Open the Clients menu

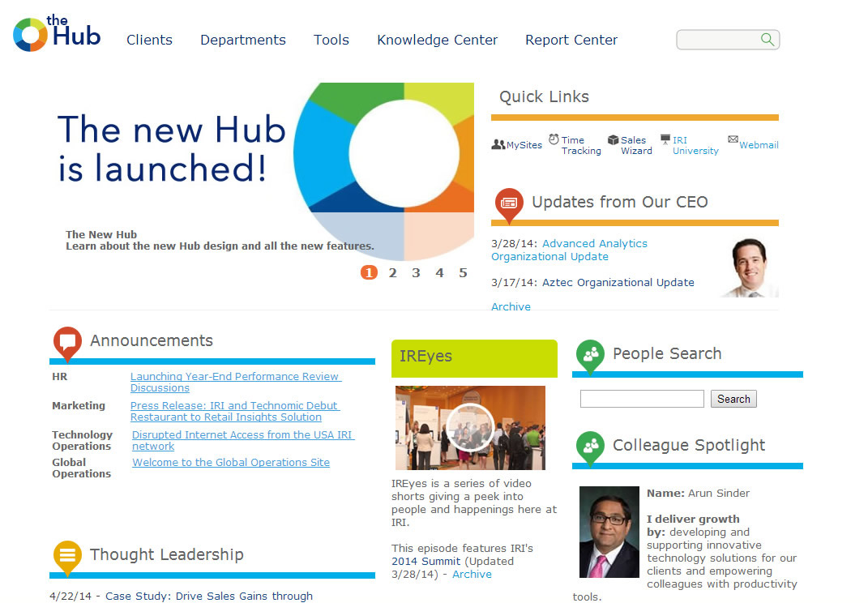pyautogui.click(x=149, y=40)
